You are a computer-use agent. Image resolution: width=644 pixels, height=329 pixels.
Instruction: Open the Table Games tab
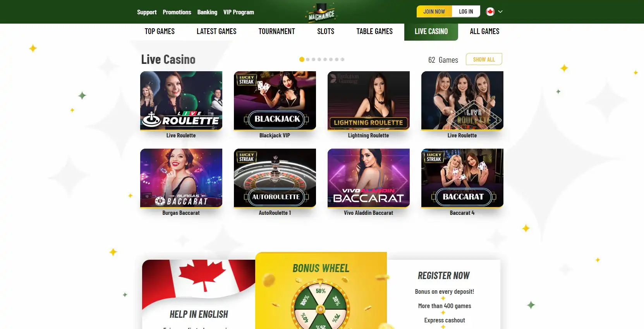374,31
